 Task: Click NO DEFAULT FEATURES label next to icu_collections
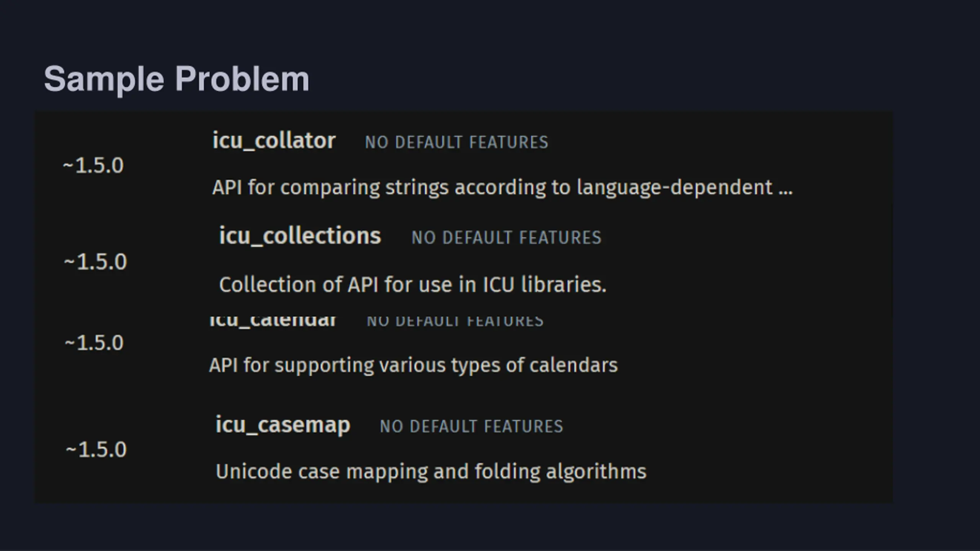pos(506,238)
